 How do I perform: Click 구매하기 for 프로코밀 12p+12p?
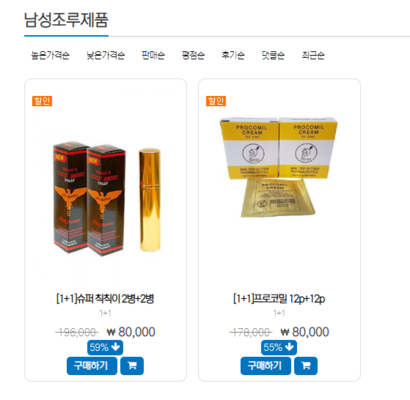pos(266,366)
